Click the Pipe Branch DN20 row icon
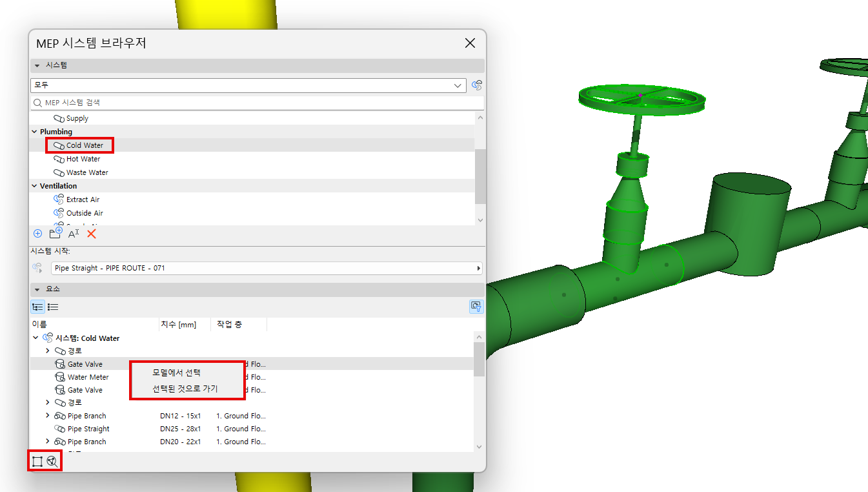The image size is (868, 492). (60, 442)
